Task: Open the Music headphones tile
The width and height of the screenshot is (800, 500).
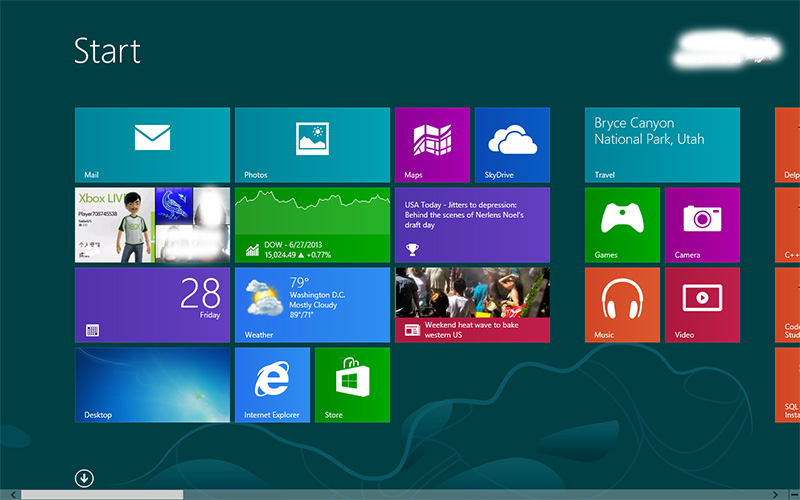Action: pyautogui.click(x=622, y=305)
